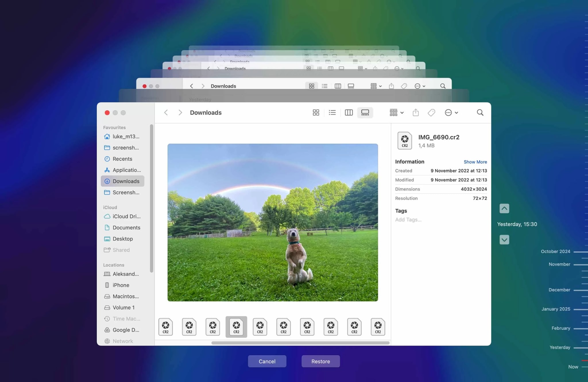
Task: Switch to column view in the toolbar
Action: [x=349, y=113]
